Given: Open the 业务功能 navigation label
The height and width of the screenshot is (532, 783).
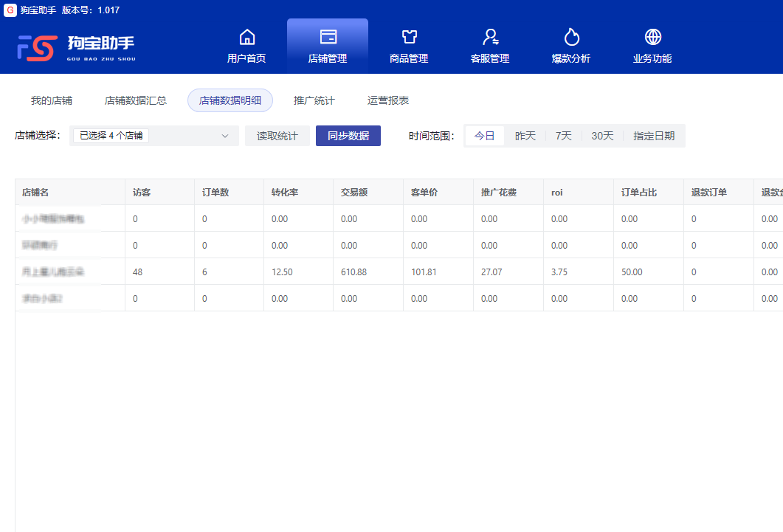Looking at the screenshot, I should coord(652,58).
